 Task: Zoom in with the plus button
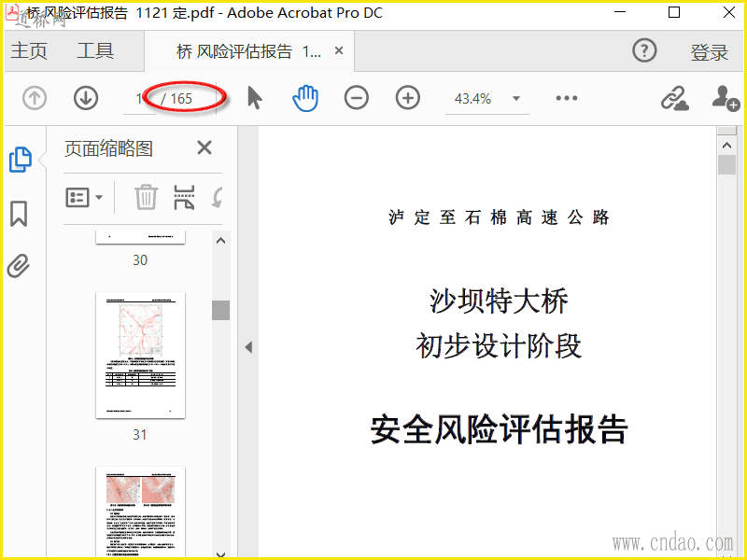point(408,98)
